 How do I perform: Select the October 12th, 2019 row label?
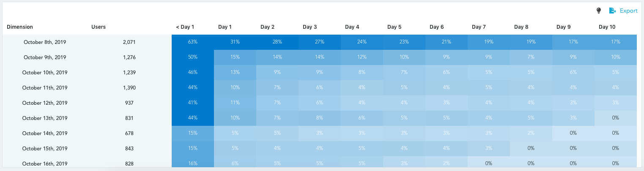(45, 103)
